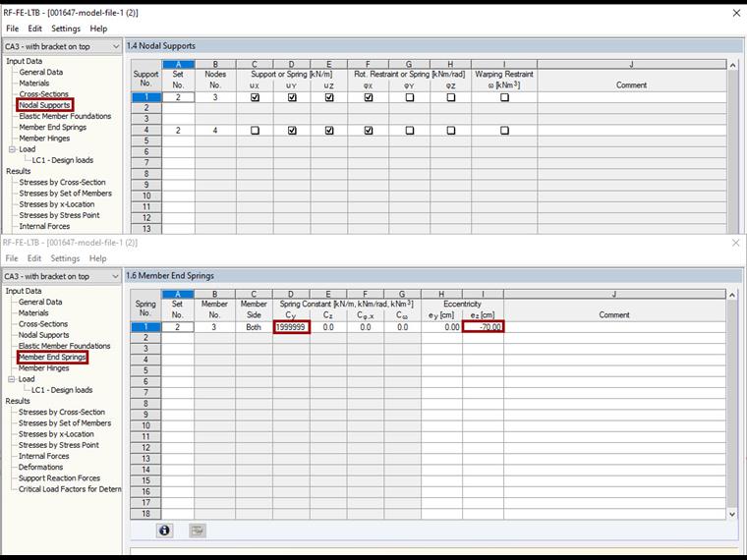Enable φY restraint checkbox in support row 4
Viewport: 747px width, 560px height.
coord(410,130)
